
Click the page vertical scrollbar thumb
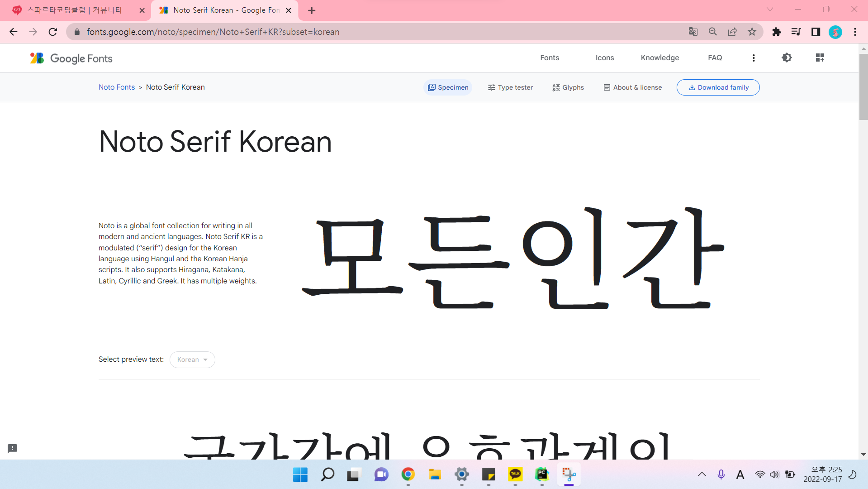863,87
